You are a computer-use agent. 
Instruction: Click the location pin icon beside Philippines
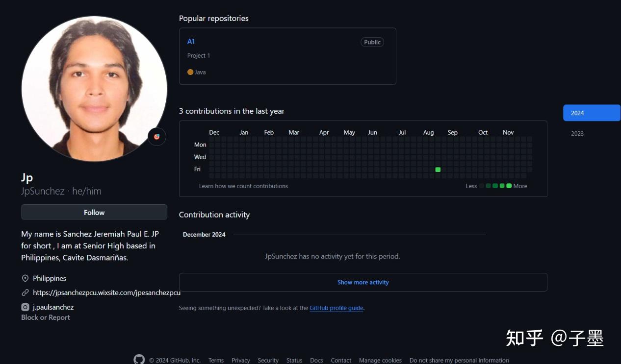[25, 278]
